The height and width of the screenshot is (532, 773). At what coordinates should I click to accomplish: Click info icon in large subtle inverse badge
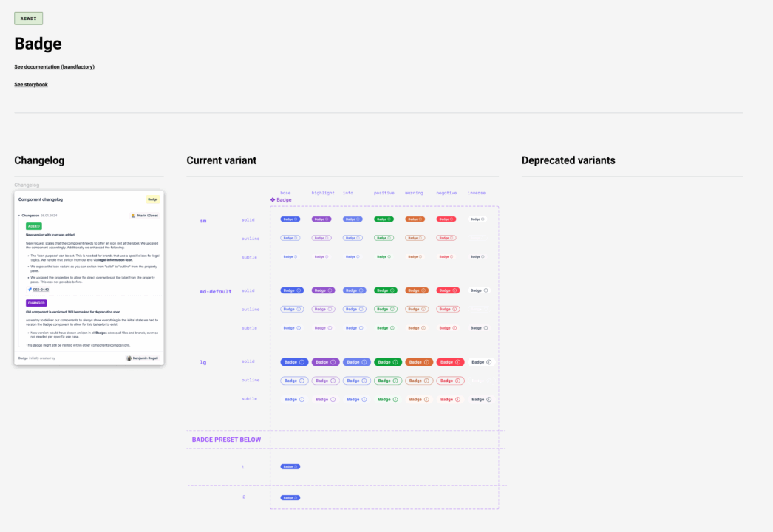pos(488,399)
